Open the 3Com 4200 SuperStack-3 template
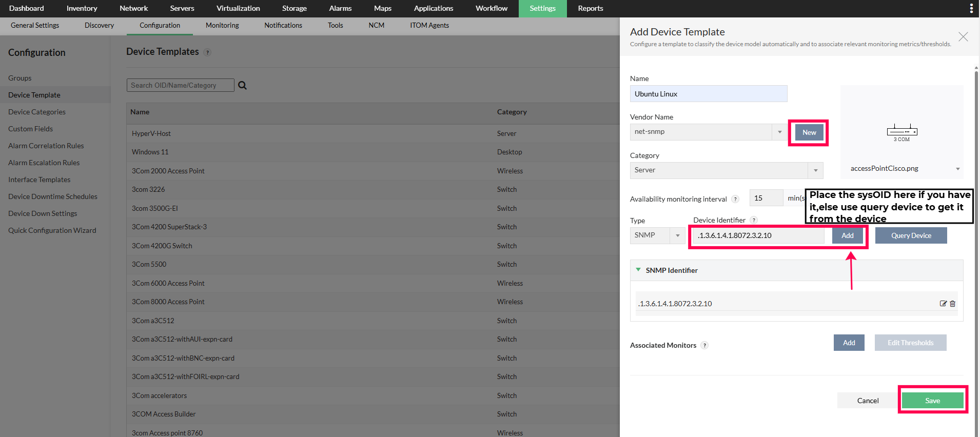The width and height of the screenshot is (980, 437). (373, 227)
